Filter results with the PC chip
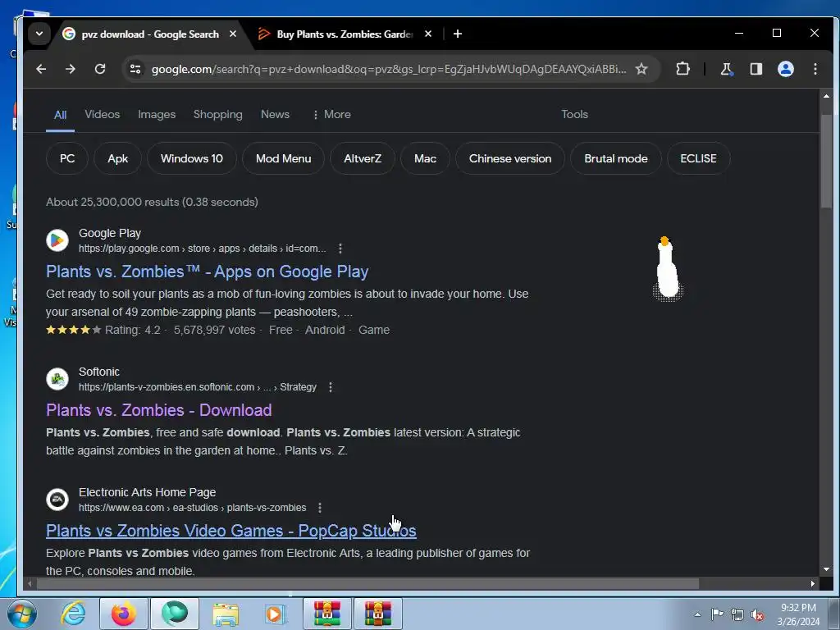The width and height of the screenshot is (840, 630). 67,158
